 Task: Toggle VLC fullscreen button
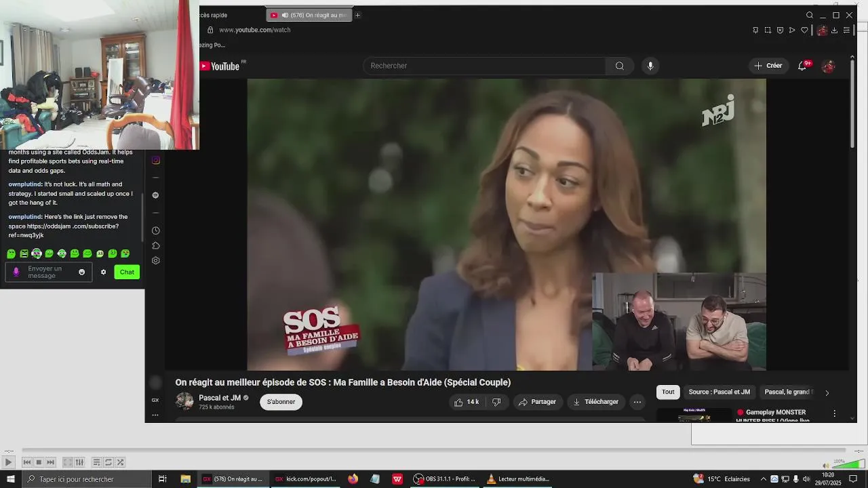click(x=68, y=462)
